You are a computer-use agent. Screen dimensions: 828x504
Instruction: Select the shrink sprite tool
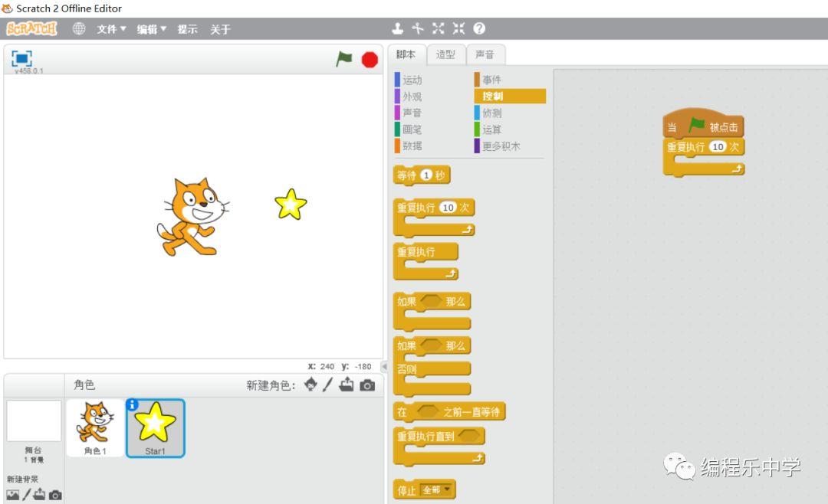coord(458,28)
